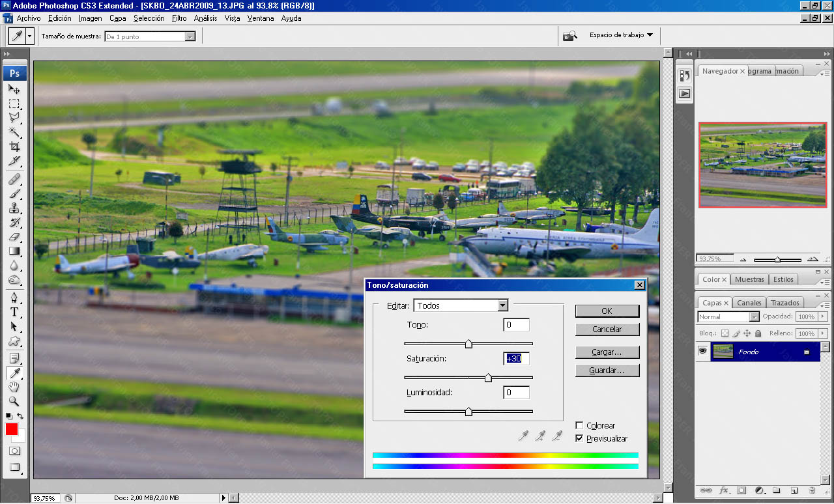834x504 pixels.
Task: Select the Zoom tool
Action: click(x=14, y=402)
